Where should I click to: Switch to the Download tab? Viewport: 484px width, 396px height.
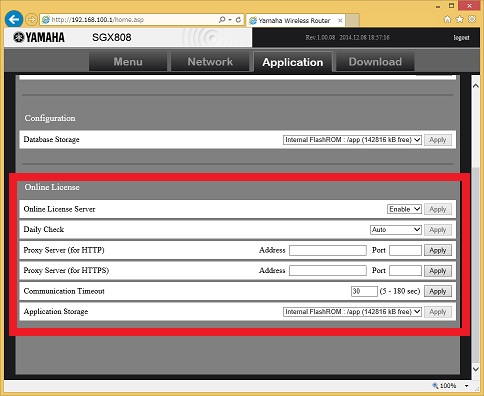click(375, 62)
